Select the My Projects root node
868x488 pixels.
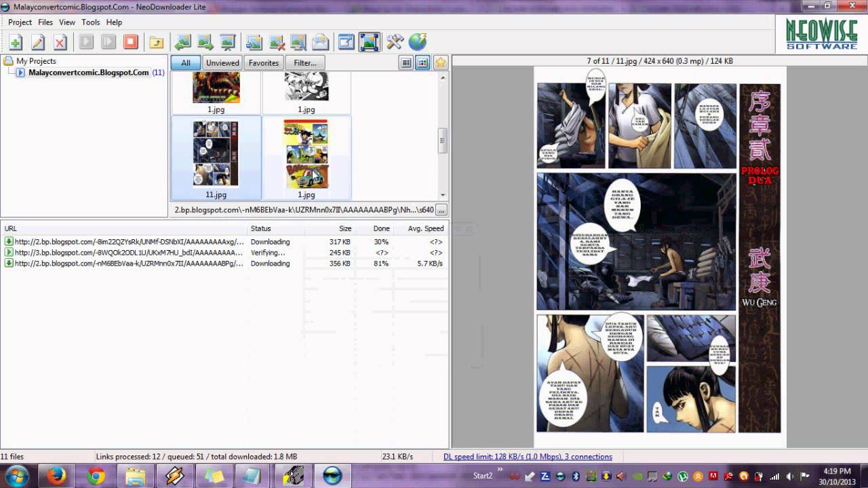click(x=36, y=61)
